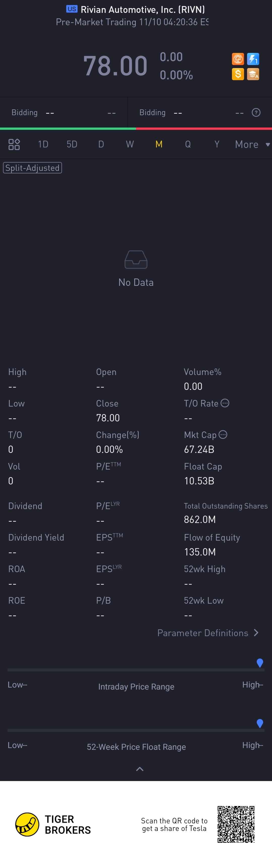Switch to the W weekly chart tab

(130, 145)
